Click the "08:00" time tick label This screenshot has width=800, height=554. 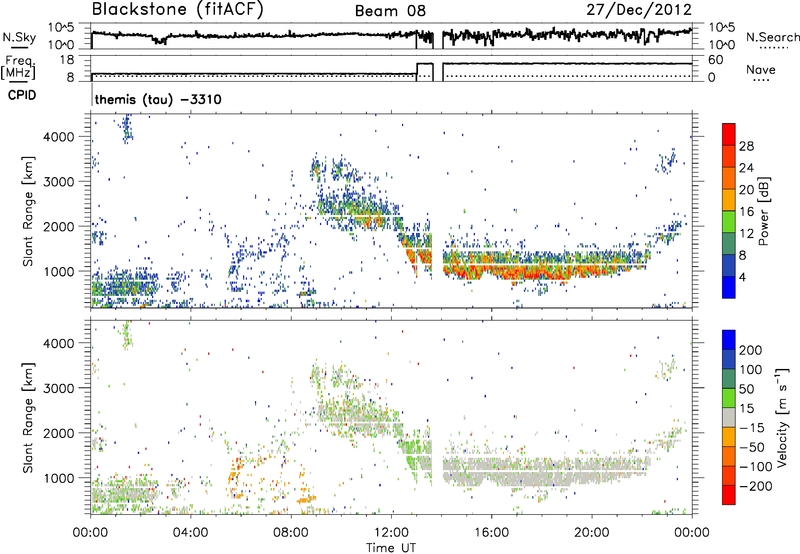click(291, 532)
